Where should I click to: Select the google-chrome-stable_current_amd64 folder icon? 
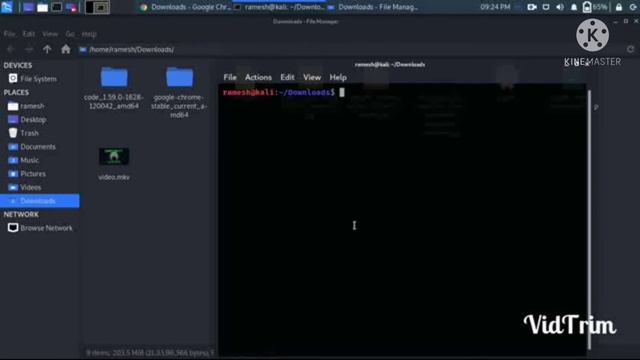[x=180, y=77]
